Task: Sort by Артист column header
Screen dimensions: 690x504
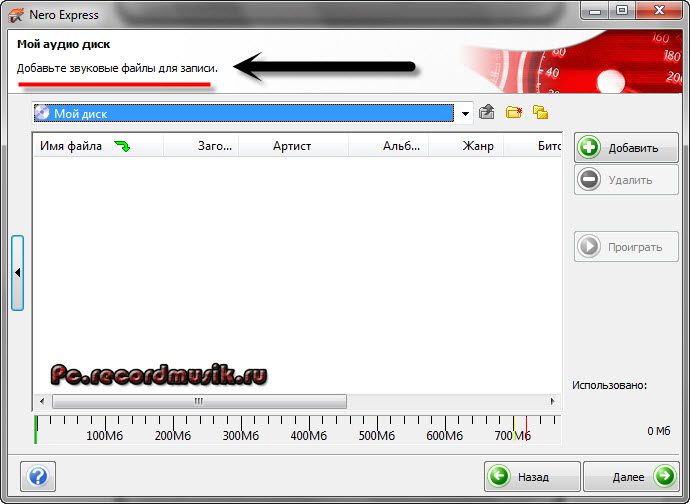Action: coord(294,146)
